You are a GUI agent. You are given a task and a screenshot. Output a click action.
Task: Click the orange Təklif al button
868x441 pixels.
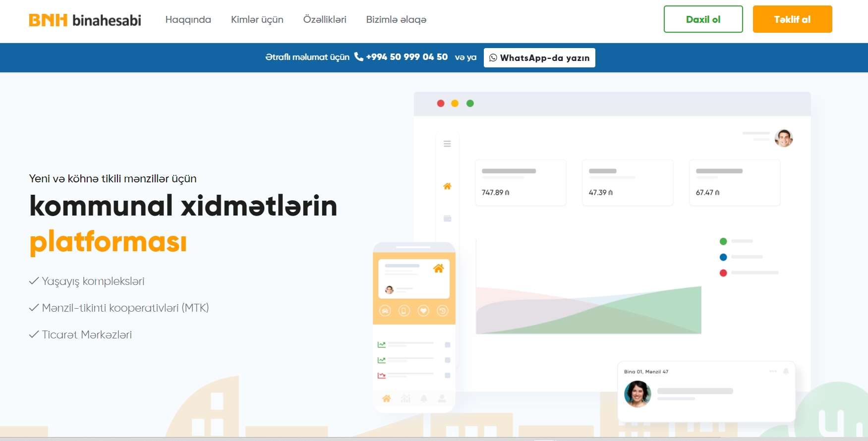[792, 19]
